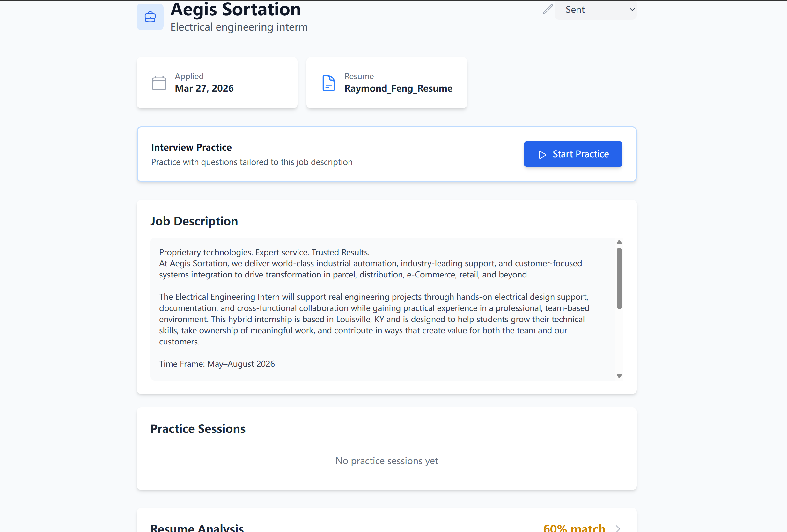Click the pencil edit icon near status
Screen dimensions: 787x532
click(x=548, y=9)
